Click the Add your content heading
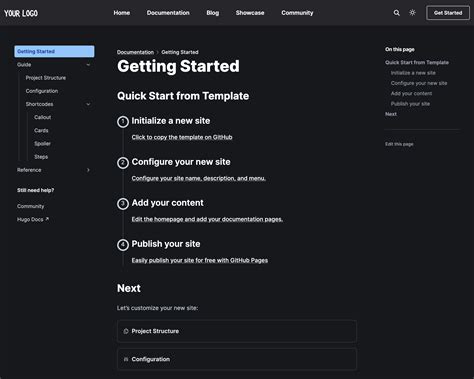Image resolution: width=474 pixels, height=379 pixels. 167,203
